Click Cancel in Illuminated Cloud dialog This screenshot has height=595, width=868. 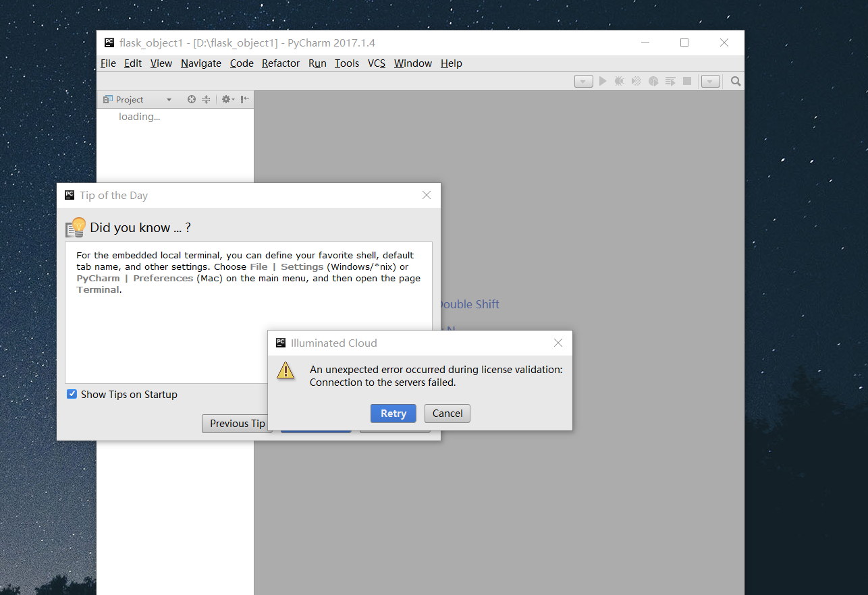(447, 414)
